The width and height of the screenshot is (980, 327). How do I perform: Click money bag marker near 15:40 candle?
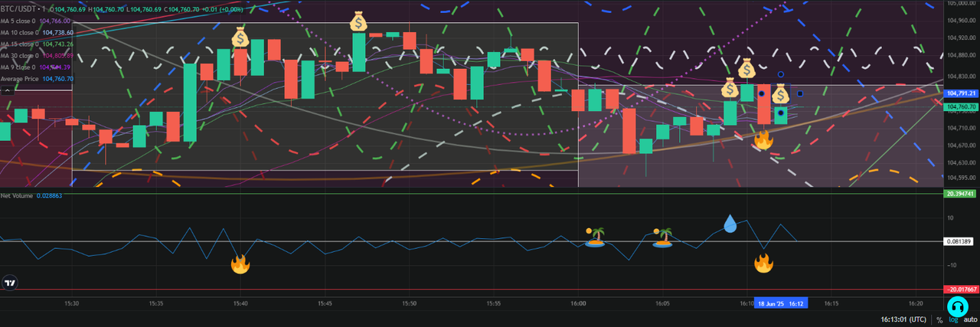(240, 36)
